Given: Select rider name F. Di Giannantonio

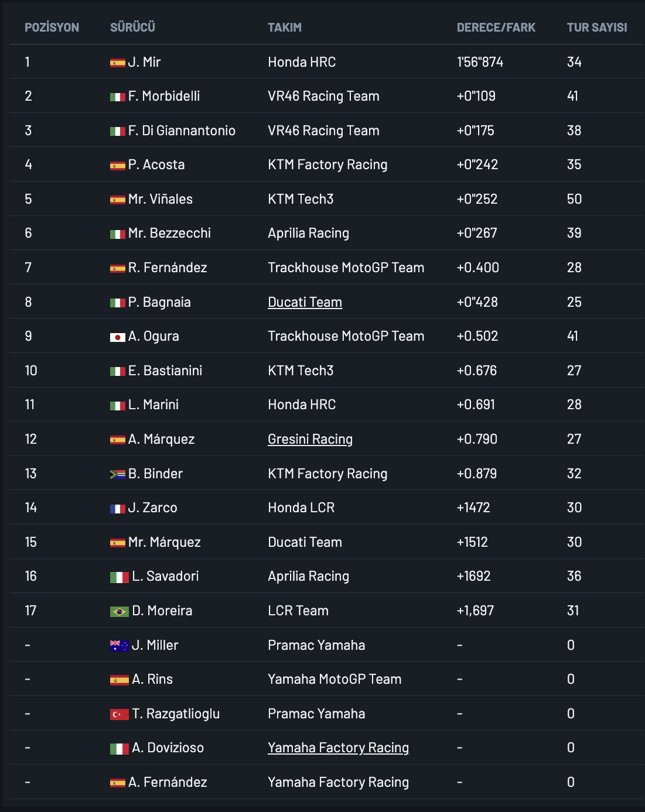Looking at the screenshot, I should click(182, 131).
